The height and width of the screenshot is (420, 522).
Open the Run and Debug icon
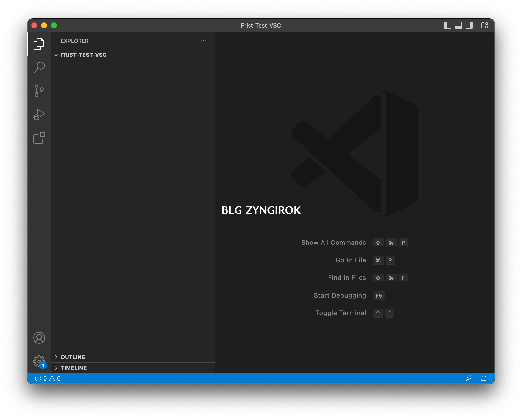(39, 114)
